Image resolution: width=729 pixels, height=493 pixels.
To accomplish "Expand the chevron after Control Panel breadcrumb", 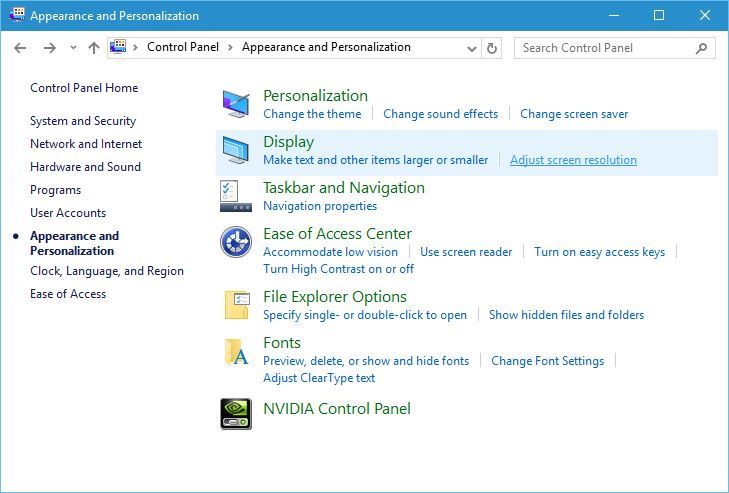I will click(230, 47).
